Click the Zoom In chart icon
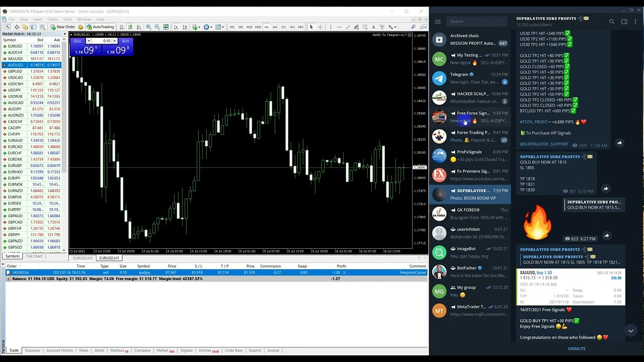 click(148, 27)
